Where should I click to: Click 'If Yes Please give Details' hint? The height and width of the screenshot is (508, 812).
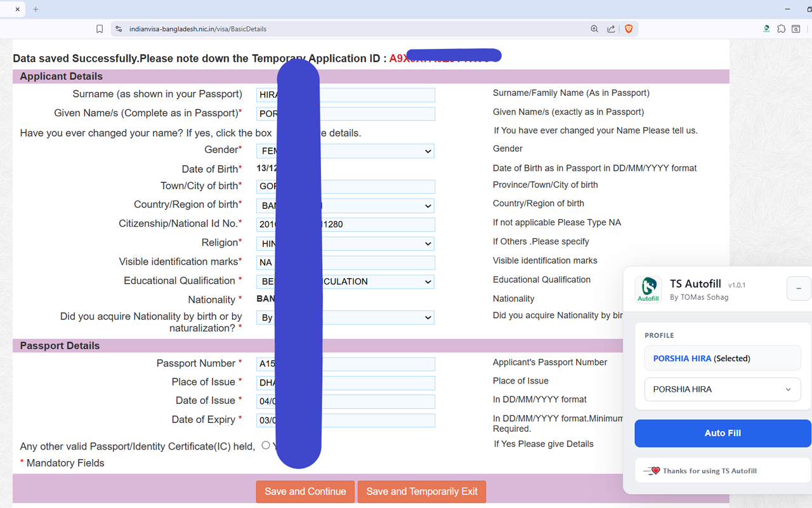click(544, 444)
